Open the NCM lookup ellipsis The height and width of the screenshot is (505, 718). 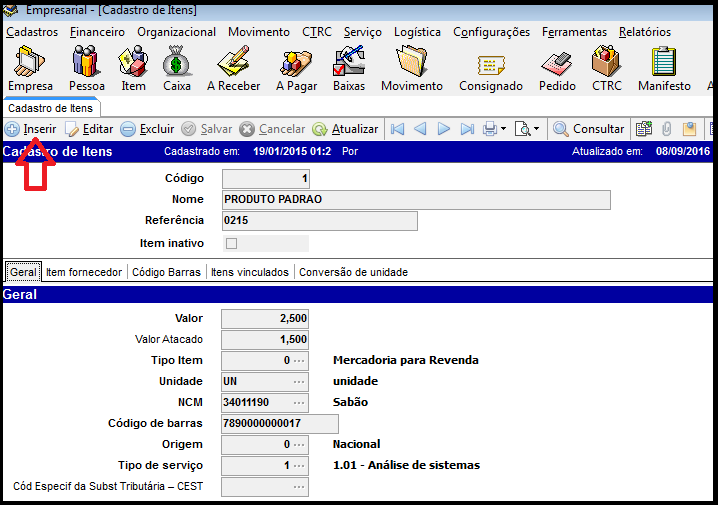[299, 403]
